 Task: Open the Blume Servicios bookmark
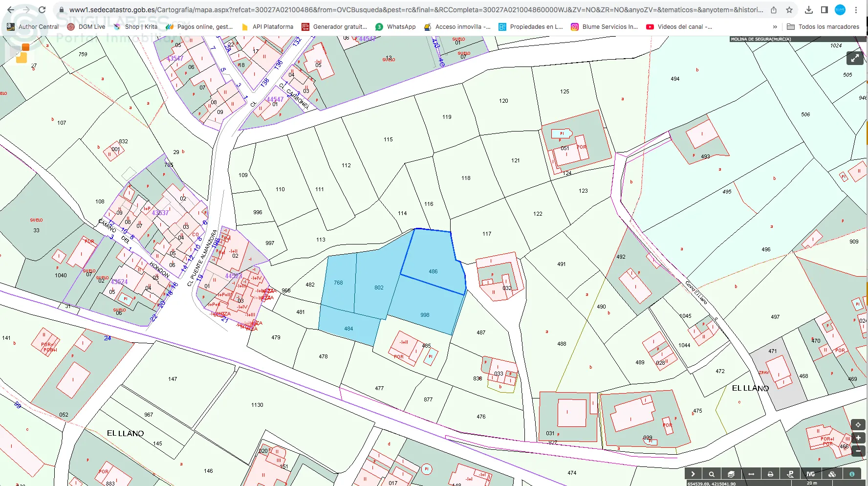pyautogui.click(x=605, y=27)
